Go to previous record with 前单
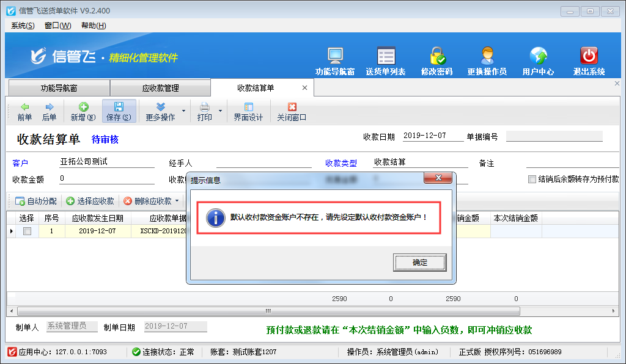This screenshot has width=626, height=364. (24, 111)
